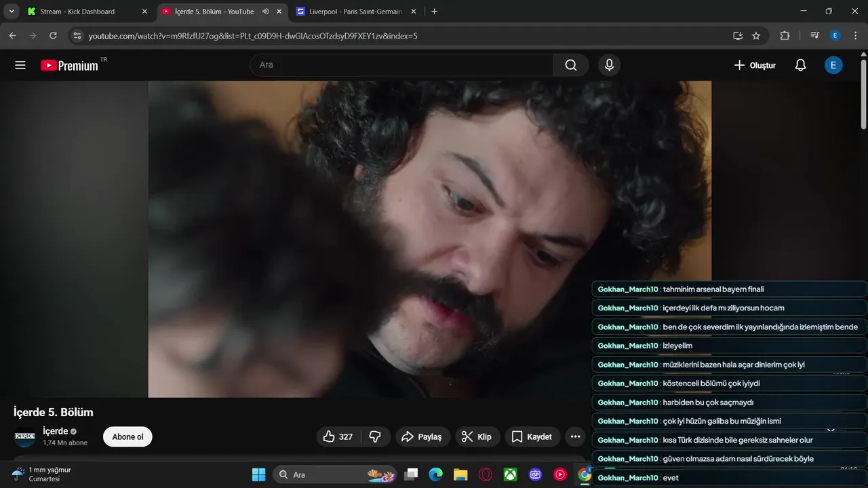This screenshot has width=868, height=488.
Task: Open Chrome profile E avatar
Action: [835, 36]
